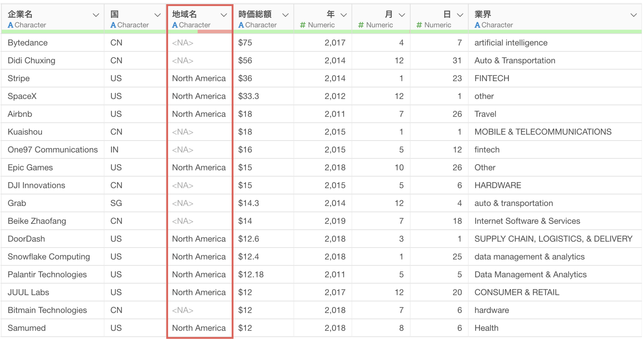This screenshot has height=342, width=644.
Task: Click the Numeric hash icon under 日
Action: point(419,25)
